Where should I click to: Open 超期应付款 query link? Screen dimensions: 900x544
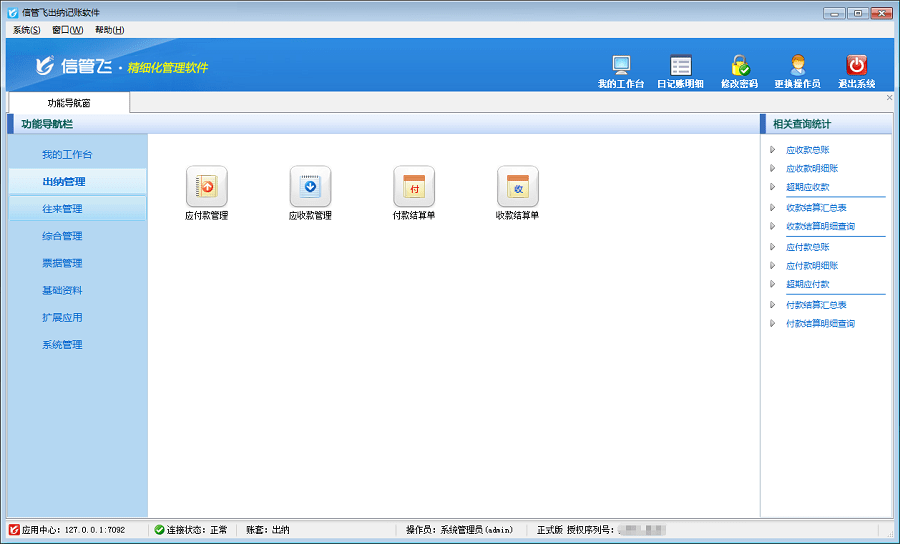(x=808, y=284)
